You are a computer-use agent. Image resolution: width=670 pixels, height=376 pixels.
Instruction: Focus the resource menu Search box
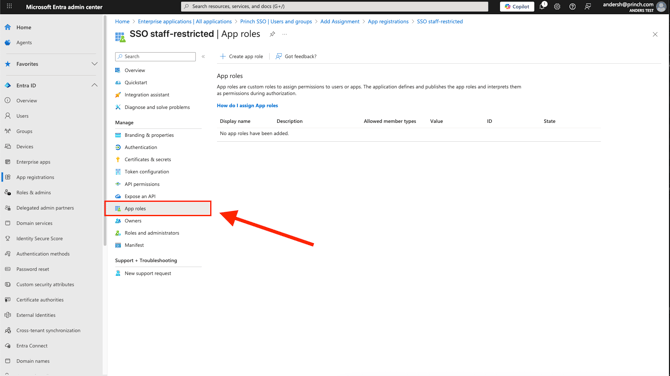click(x=156, y=56)
